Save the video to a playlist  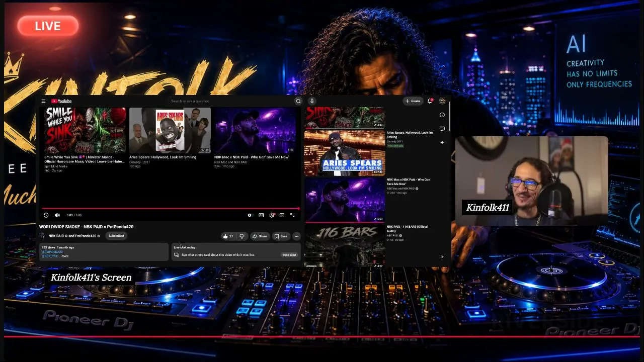(x=281, y=236)
